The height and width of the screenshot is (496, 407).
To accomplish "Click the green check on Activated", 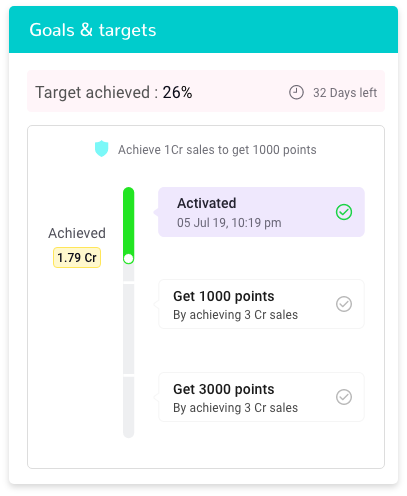I will point(344,212).
